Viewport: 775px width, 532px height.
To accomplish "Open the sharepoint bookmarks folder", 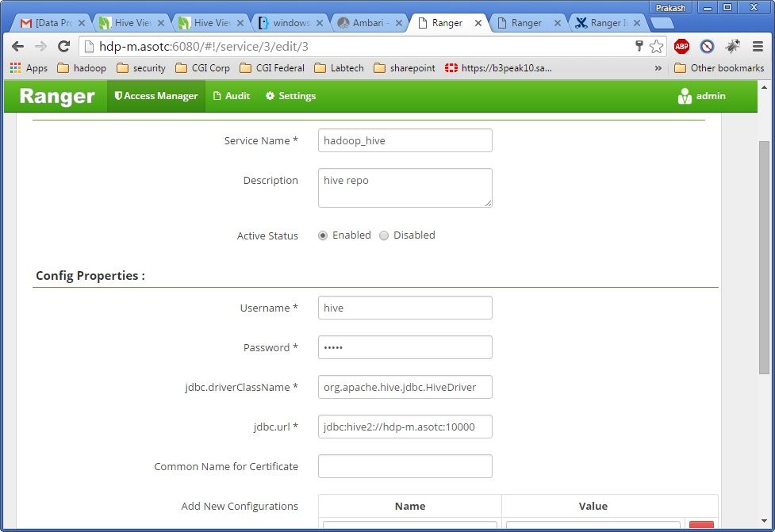I will [x=405, y=68].
